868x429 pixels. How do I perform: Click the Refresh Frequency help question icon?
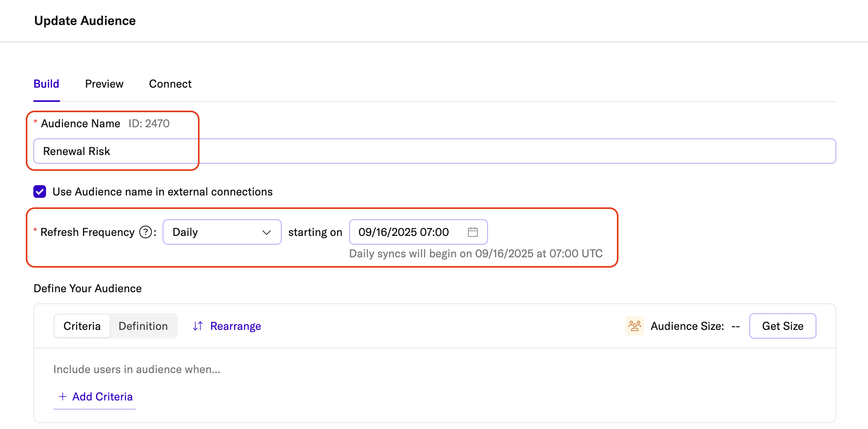pos(146,232)
